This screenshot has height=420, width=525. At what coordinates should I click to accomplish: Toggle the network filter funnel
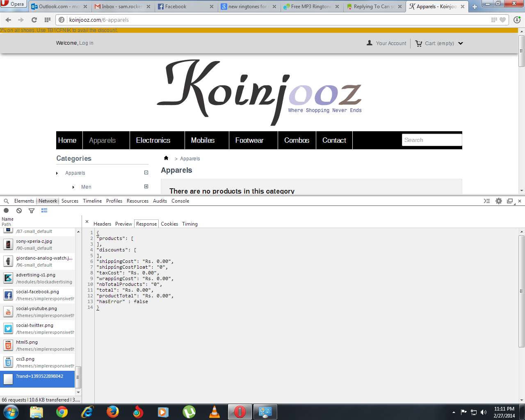pyautogui.click(x=32, y=210)
